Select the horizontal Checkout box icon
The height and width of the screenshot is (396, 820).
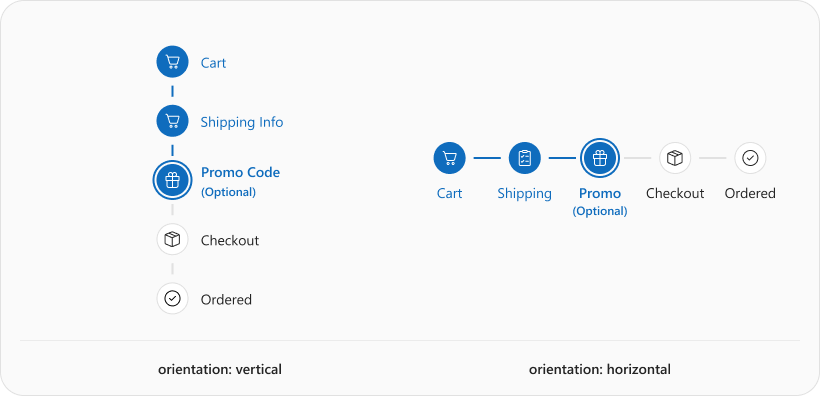coord(675,158)
